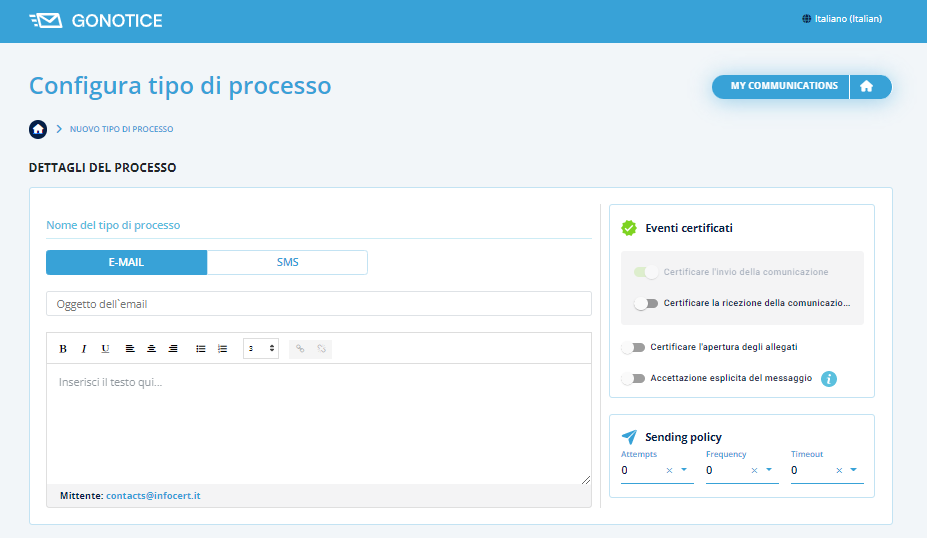Underline text using the toolbar icon
The image size is (927, 538).
point(105,349)
